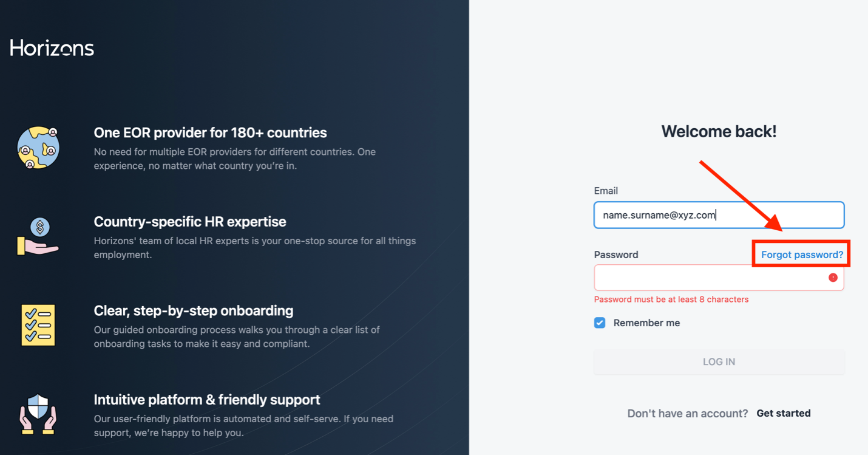868x455 pixels.
Task: Focus the Email input field
Action: click(x=719, y=215)
